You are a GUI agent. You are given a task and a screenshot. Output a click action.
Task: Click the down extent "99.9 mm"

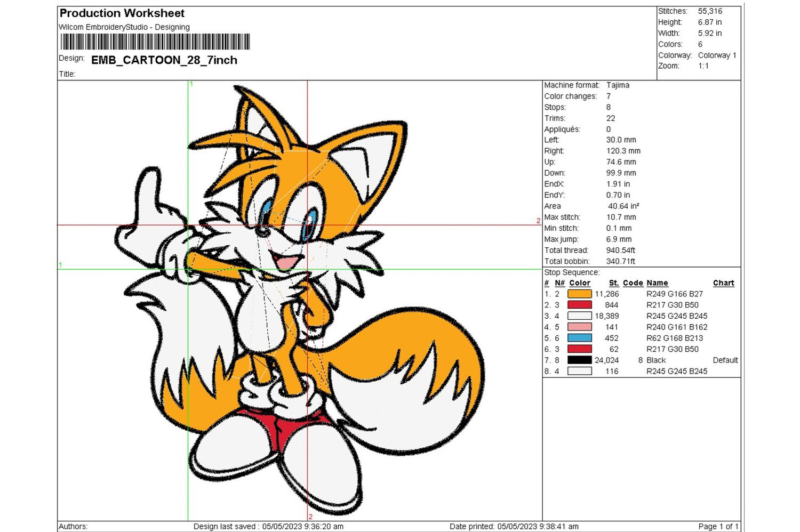621,173
